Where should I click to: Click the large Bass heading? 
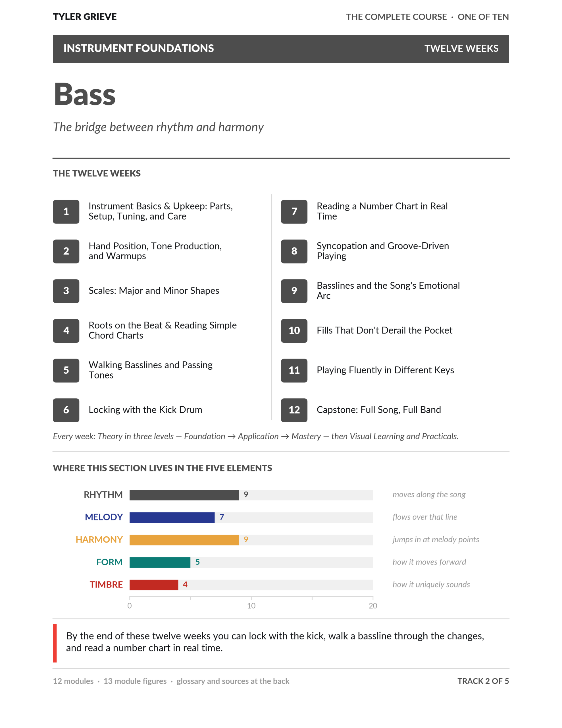tap(85, 94)
